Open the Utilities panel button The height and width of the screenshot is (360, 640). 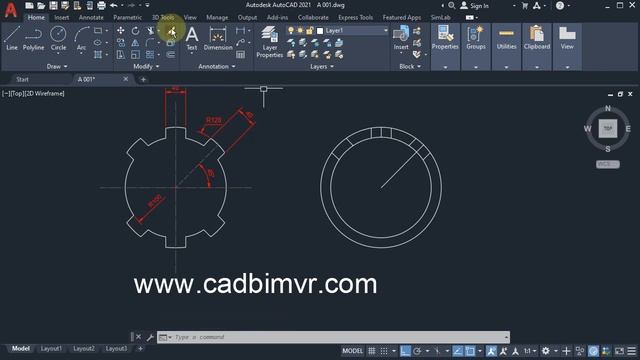tap(507, 46)
